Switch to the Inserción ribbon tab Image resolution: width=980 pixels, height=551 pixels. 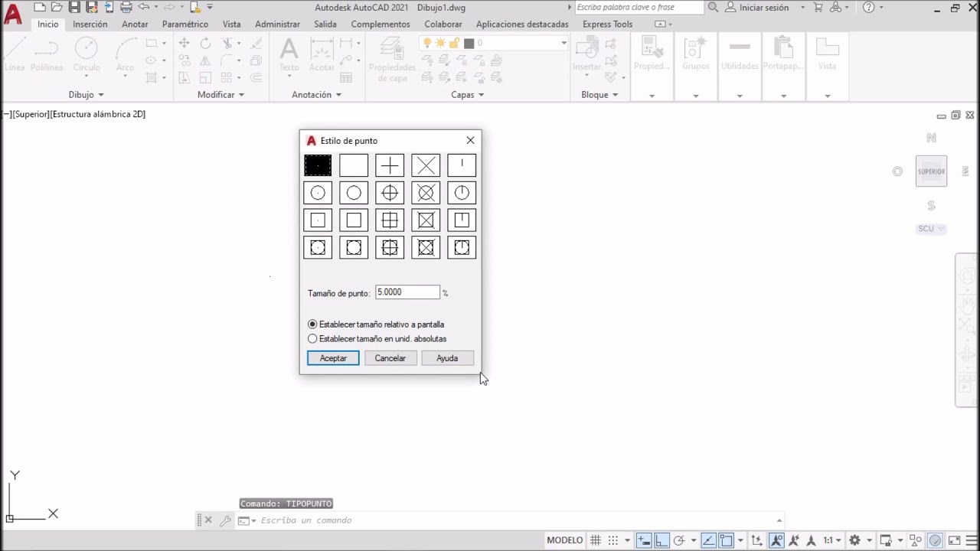click(x=90, y=24)
